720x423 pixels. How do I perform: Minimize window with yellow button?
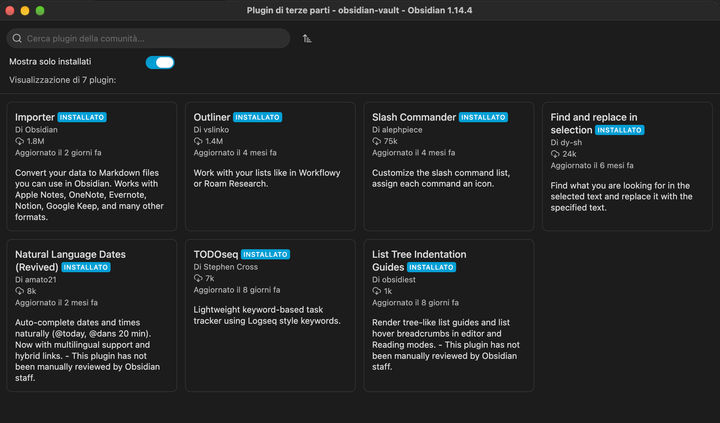[x=25, y=10]
